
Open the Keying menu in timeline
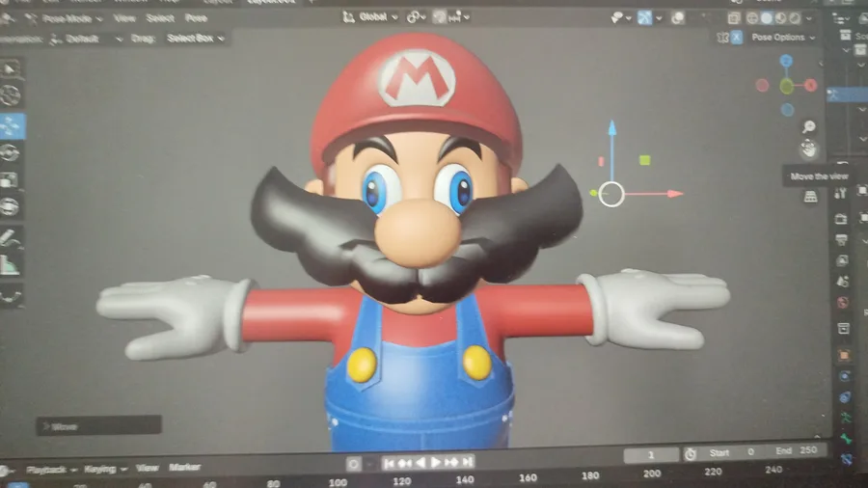tap(104, 469)
